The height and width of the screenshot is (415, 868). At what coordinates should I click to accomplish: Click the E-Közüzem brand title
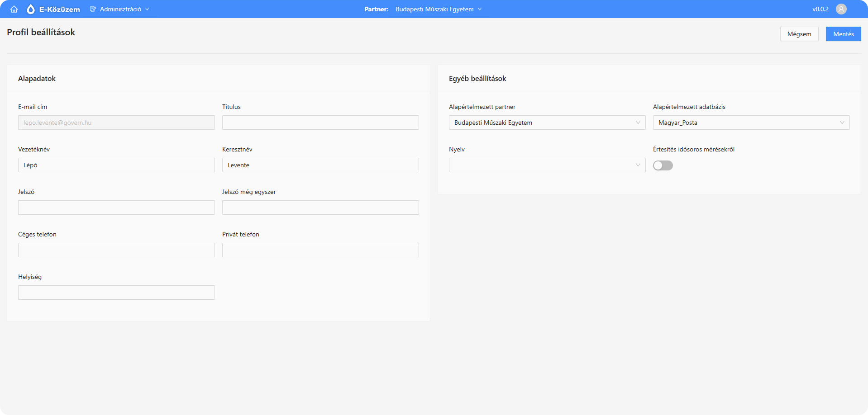click(60, 9)
